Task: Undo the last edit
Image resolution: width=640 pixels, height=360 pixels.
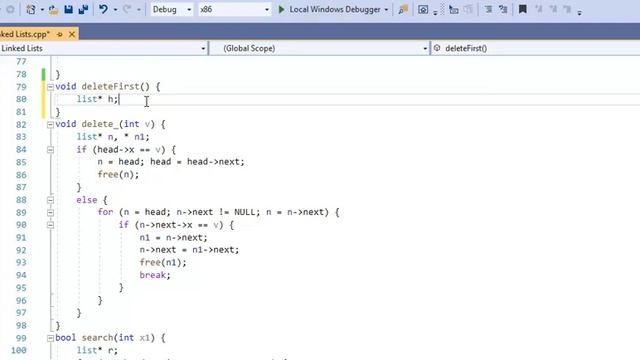Action: pos(104,9)
